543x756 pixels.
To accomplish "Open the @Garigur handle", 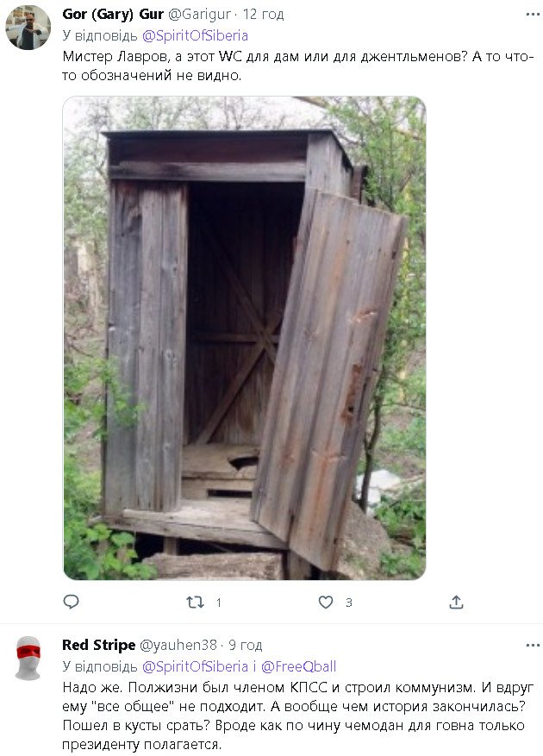I will point(199,15).
